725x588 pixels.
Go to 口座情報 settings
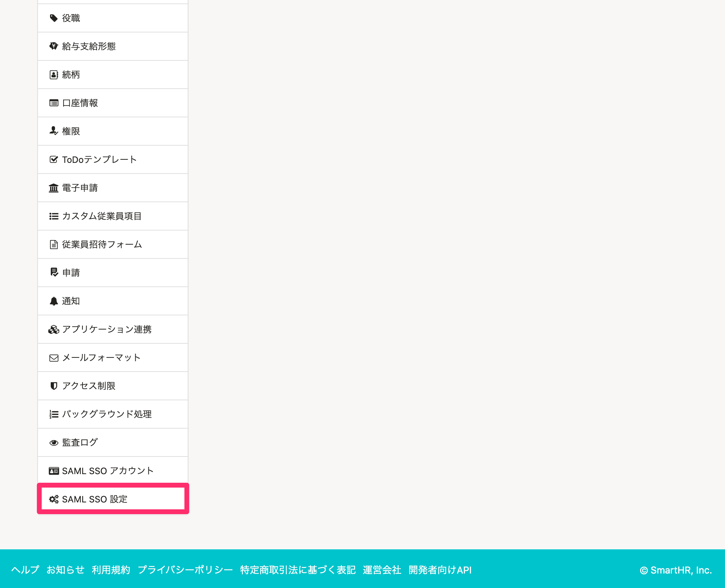pyautogui.click(x=113, y=103)
